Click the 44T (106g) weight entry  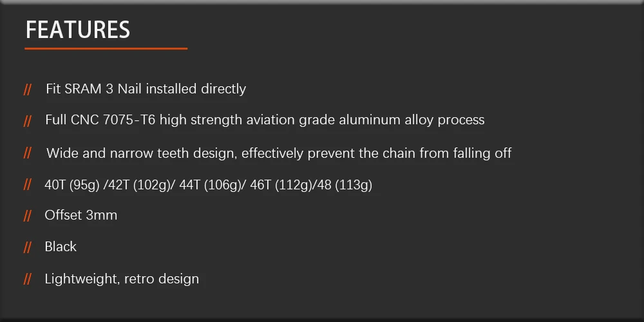[x=210, y=185]
